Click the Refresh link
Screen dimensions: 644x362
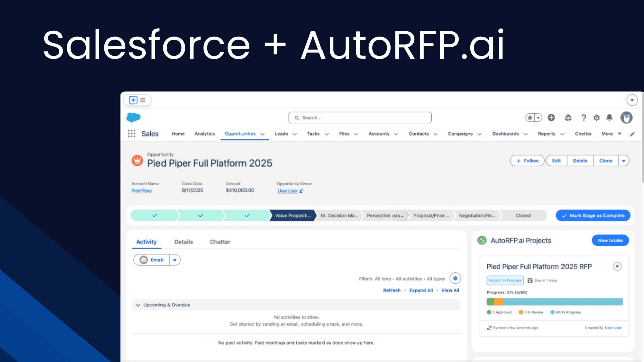coord(392,290)
